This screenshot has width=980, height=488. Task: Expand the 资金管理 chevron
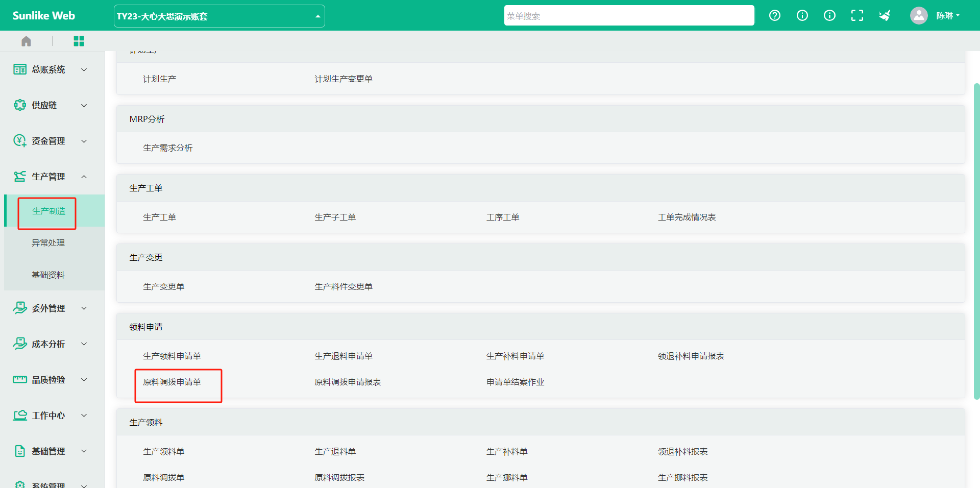pos(84,141)
